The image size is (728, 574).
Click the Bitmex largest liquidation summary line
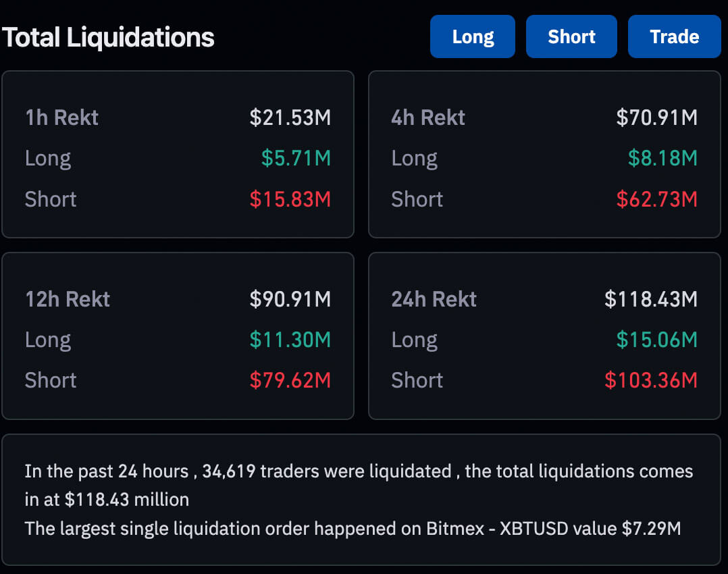(353, 528)
